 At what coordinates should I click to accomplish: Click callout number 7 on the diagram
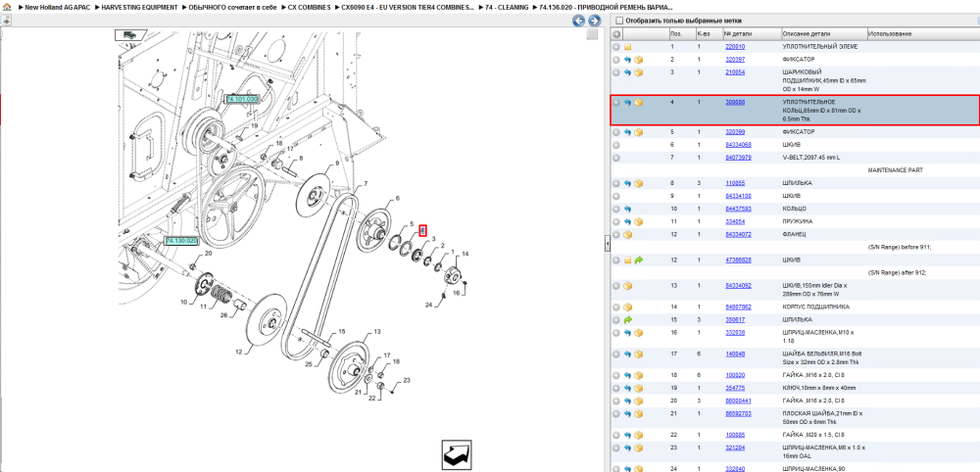(x=365, y=183)
